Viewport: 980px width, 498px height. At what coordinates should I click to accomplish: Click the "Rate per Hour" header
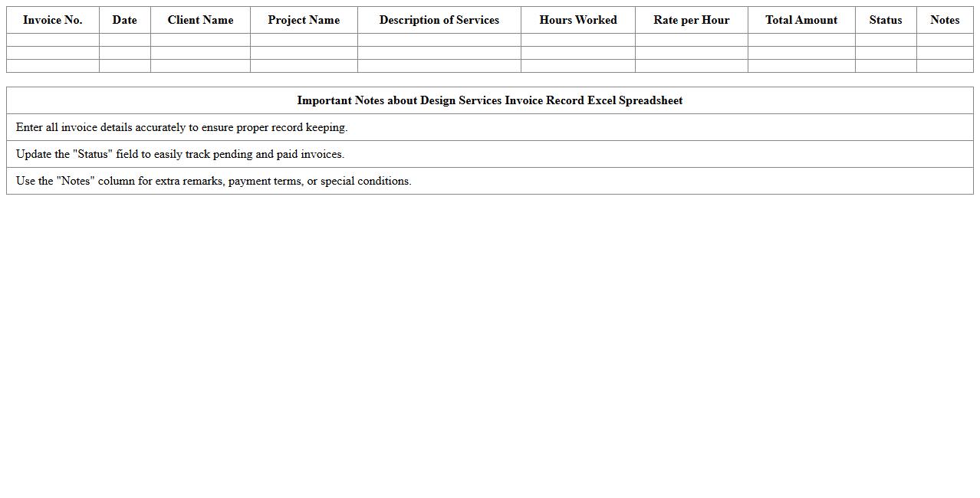pos(691,20)
